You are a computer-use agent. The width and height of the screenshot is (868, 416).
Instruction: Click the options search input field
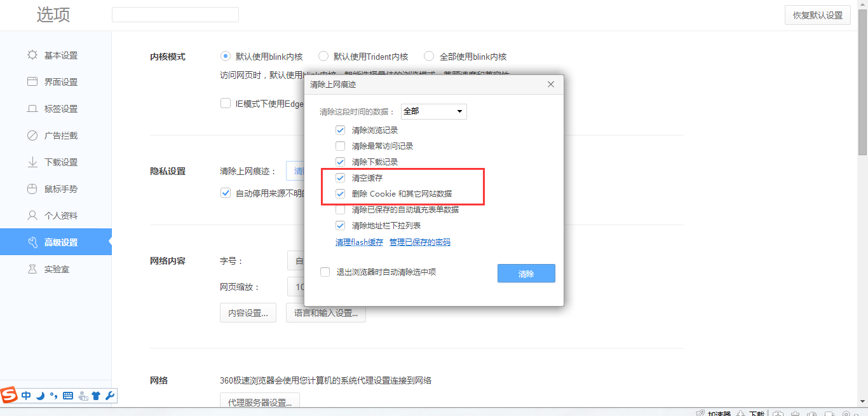click(175, 15)
